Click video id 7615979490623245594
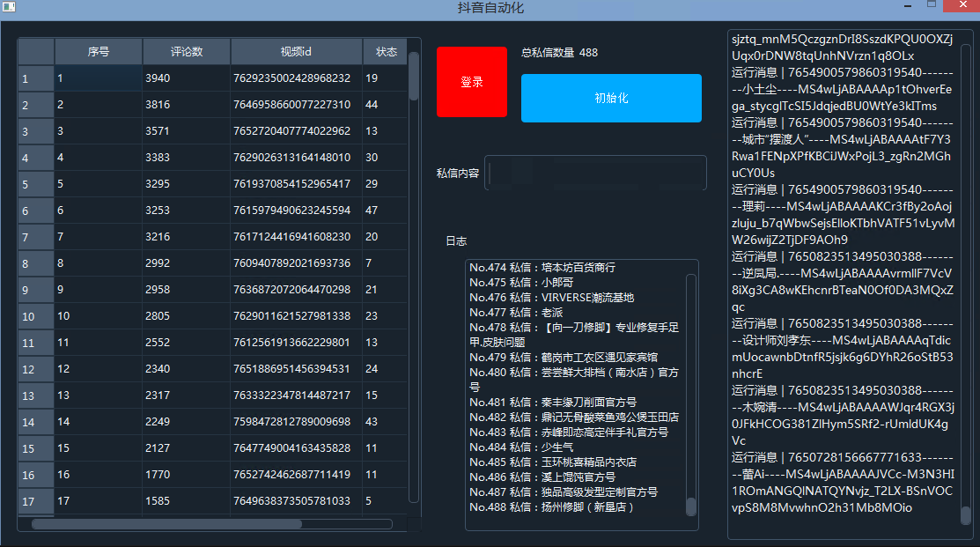Screen dimensions: 980x547 (296, 210)
